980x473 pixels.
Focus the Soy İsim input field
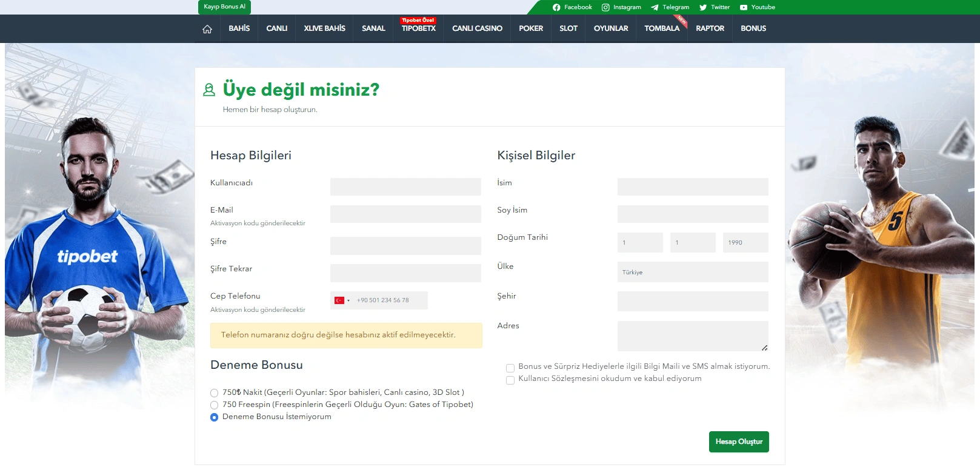point(693,214)
